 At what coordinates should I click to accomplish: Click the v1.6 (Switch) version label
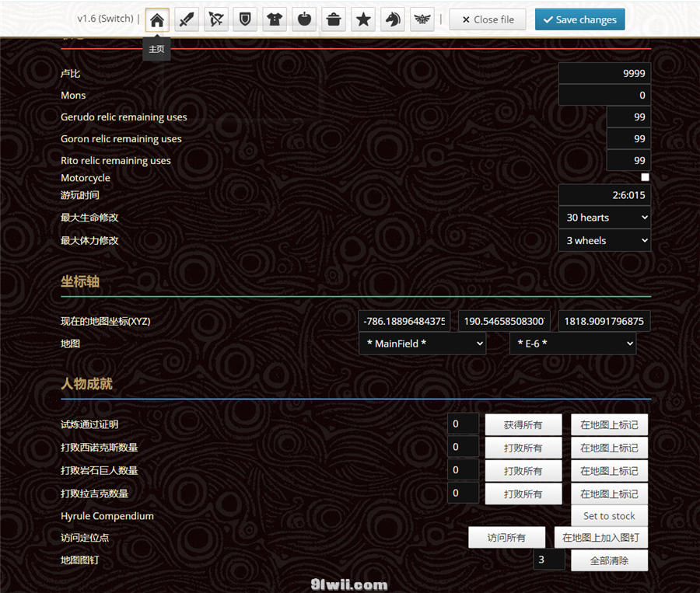[105, 19]
